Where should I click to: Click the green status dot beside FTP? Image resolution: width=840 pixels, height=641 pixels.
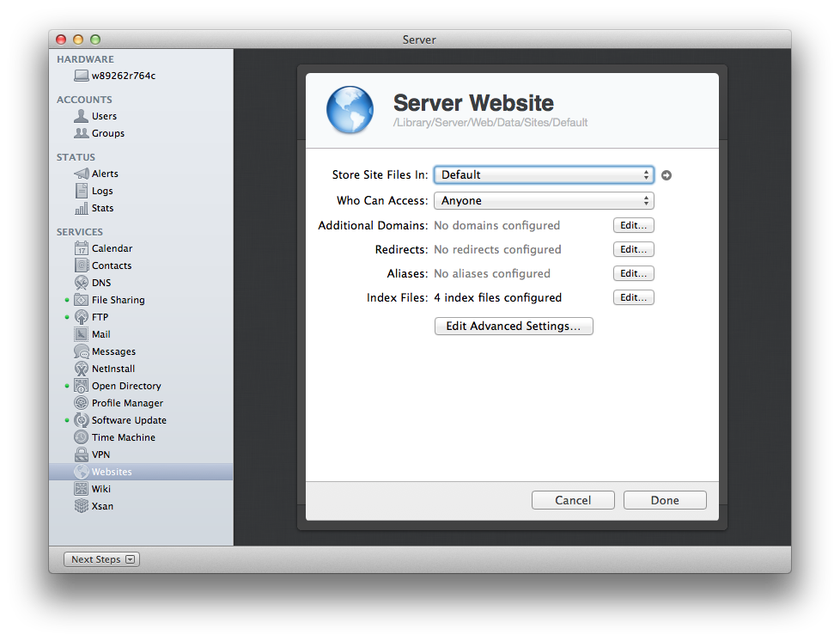pyautogui.click(x=67, y=317)
